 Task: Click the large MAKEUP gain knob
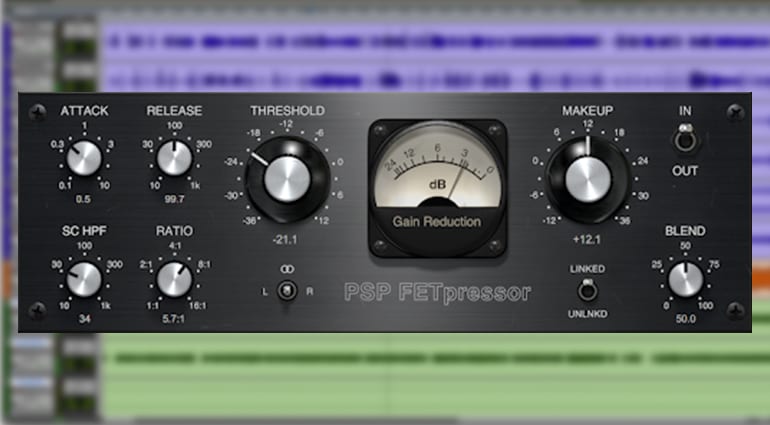[x=588, y=179]
